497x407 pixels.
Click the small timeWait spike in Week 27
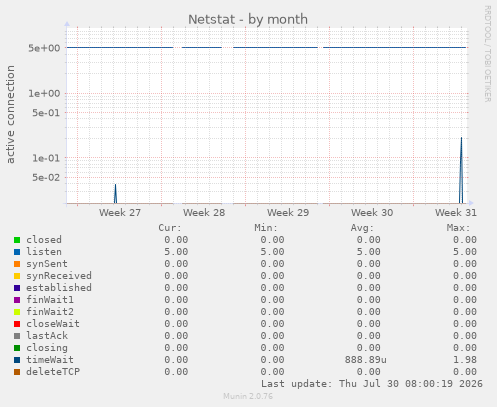115,194
